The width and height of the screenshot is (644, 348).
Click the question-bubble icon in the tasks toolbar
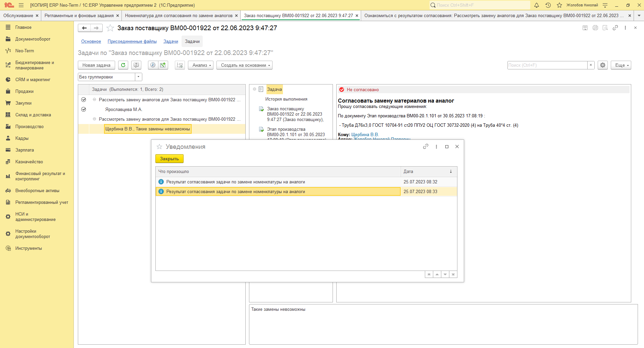pos(136,65)
